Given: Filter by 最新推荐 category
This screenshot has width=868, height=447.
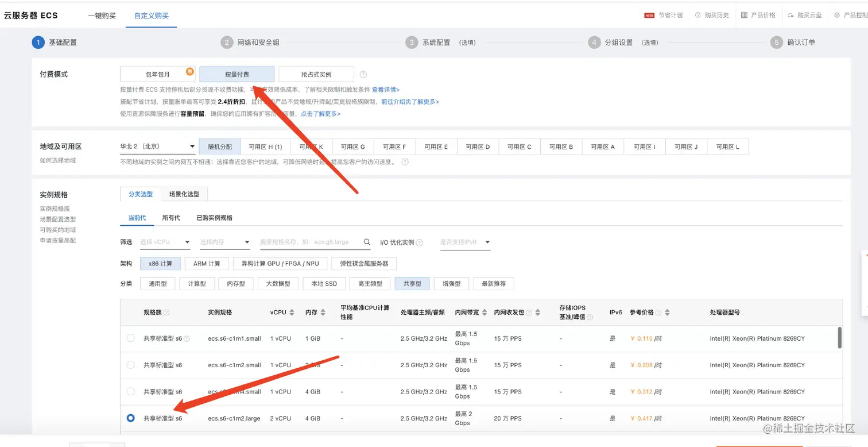Looking at the screenshot, I should tap(494, 283).
